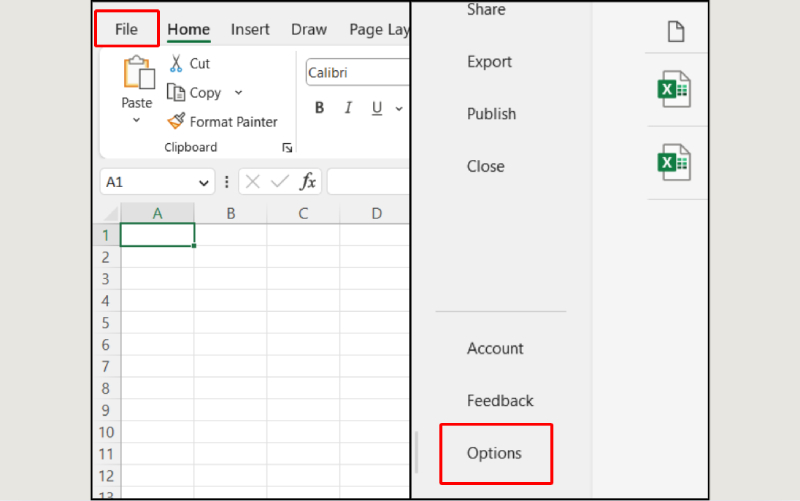Activate the Format Painter brush
This screenshot has width=800, height=501.
click(176, 121)
